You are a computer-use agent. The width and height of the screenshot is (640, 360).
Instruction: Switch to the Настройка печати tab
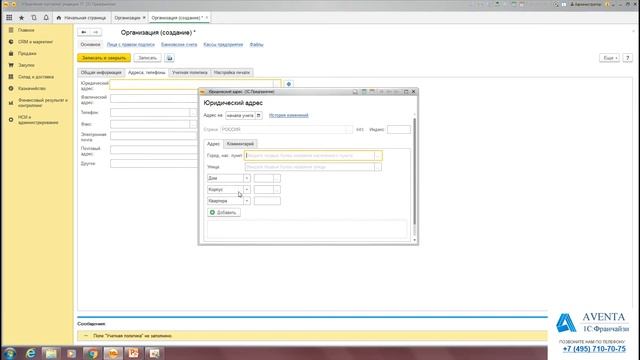coord(231,73)
